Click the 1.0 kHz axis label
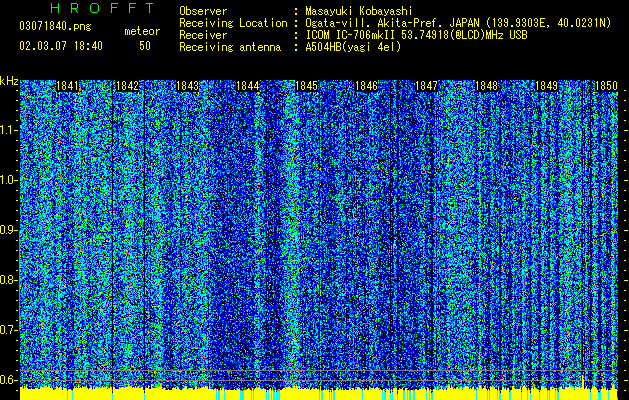629x400 pixels. [9, 180]
